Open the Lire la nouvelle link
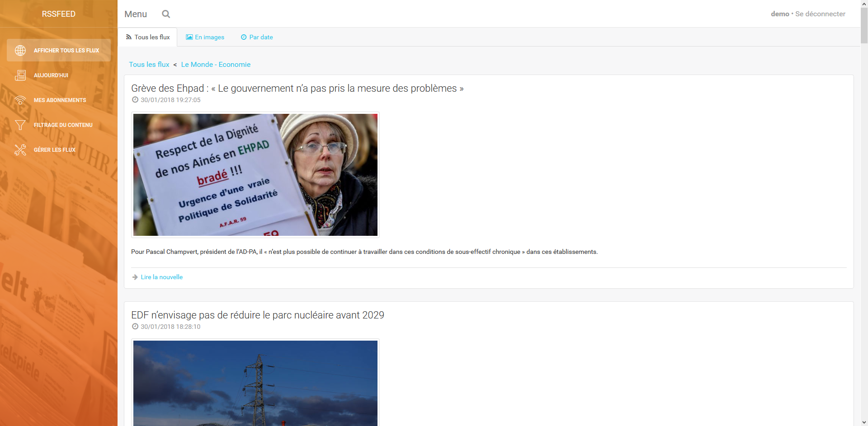The image size is (868, 426). (x=161, y=277)
